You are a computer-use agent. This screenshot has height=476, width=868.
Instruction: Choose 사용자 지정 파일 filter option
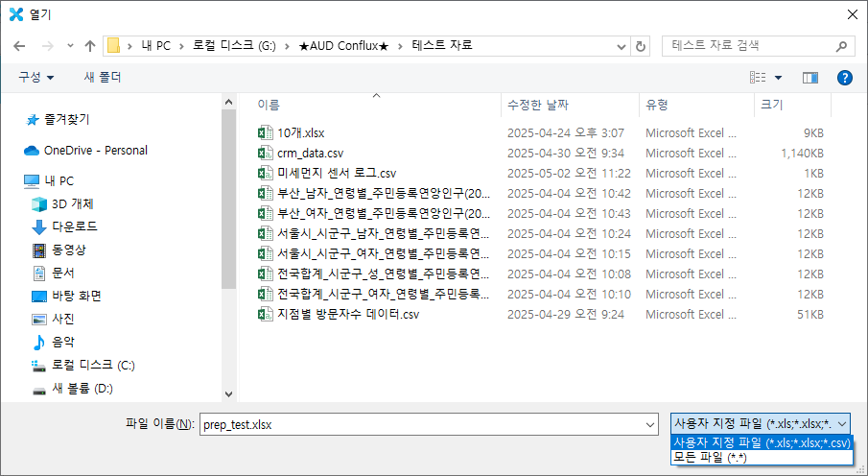[762, 443]
